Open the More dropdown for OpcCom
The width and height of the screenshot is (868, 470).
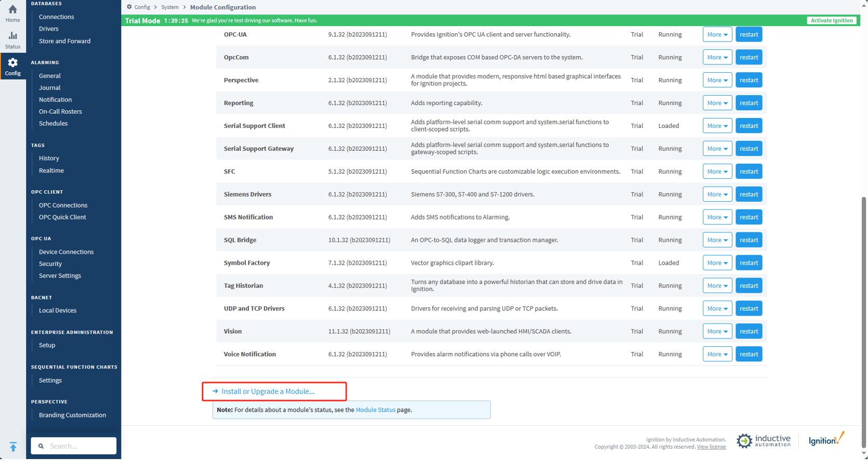[x=717, y=57]
